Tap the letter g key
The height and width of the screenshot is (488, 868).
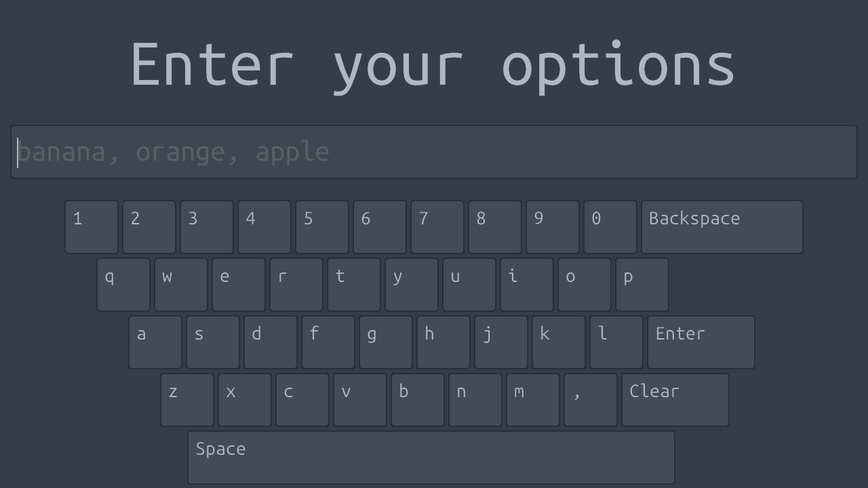click(x=386, y=342)
